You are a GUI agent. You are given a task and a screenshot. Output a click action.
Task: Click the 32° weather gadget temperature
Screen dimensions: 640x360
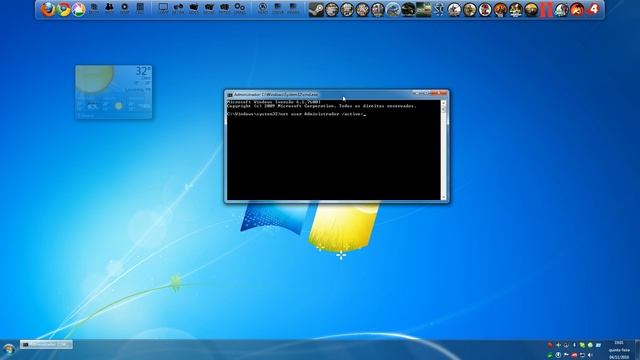pyautogui.click(x=143, y=71)
